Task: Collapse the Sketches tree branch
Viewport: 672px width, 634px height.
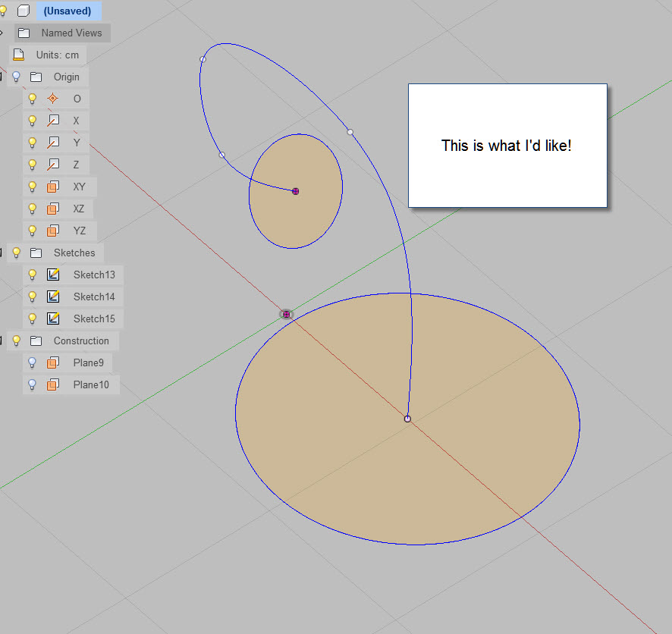Action: pos(2,253)
